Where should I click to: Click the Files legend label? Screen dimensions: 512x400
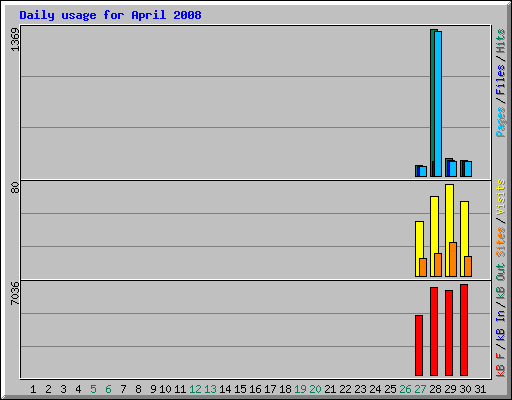tap(500, 80)
